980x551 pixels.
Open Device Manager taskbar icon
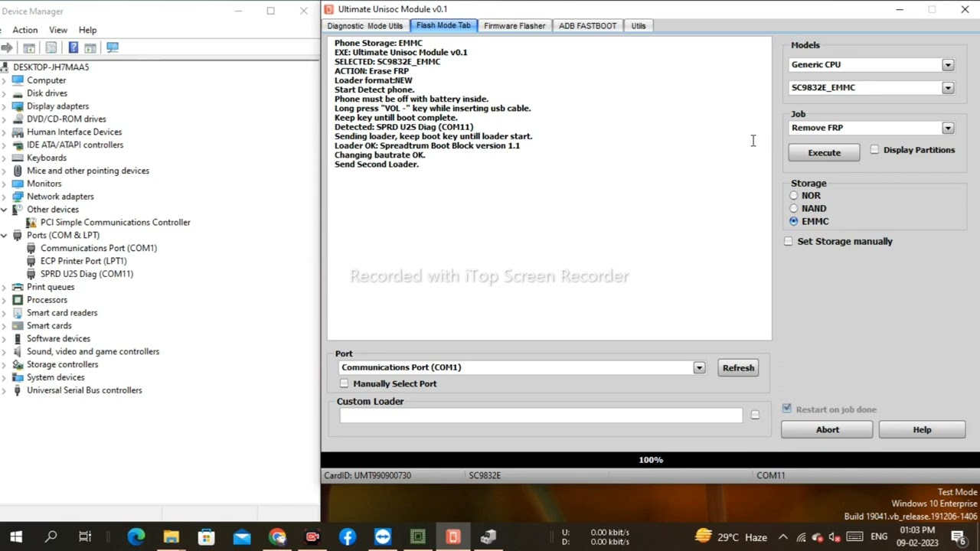(488, 536)
